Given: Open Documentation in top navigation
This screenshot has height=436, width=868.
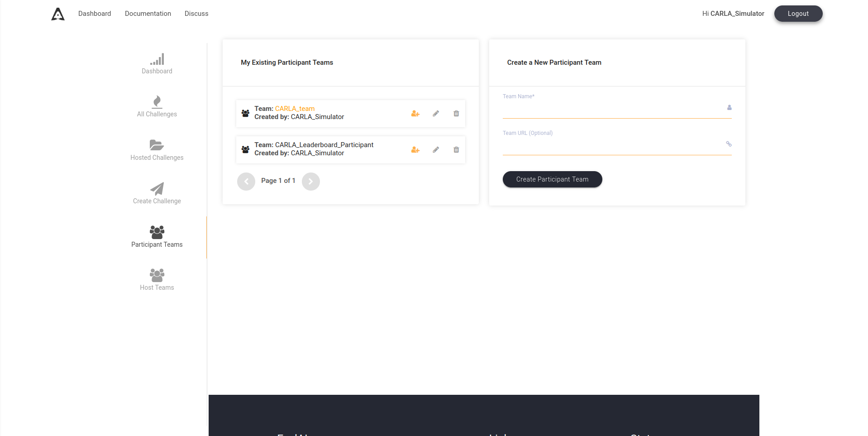Looking at the screenshot, I should [148, 14].
